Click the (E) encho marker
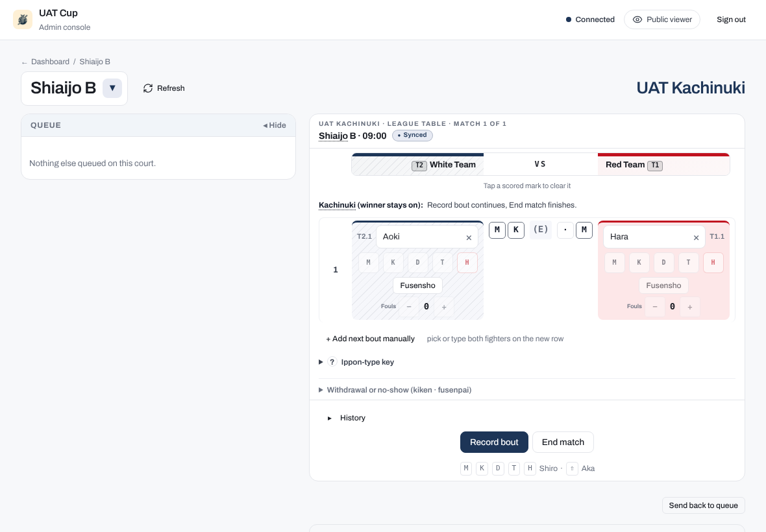Image resolution: width=766 pixels, height=532 pixels. tap(541, 230)
